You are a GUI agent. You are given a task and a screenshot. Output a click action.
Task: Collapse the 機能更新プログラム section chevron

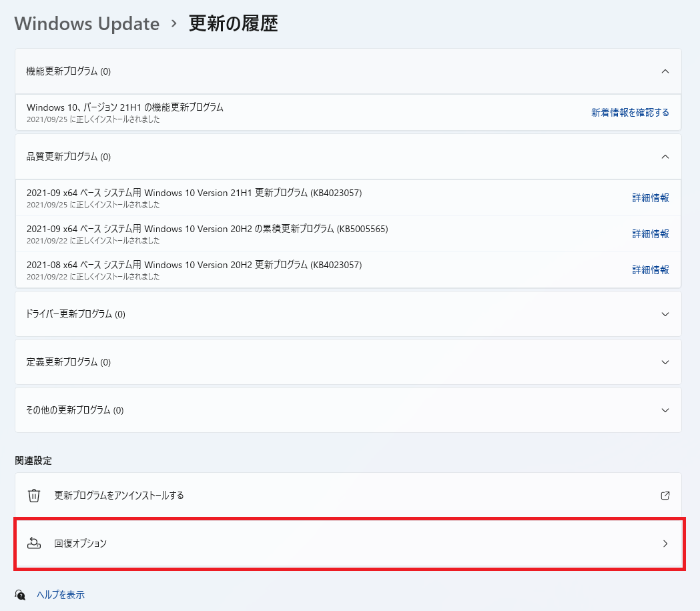click(665, 71)
